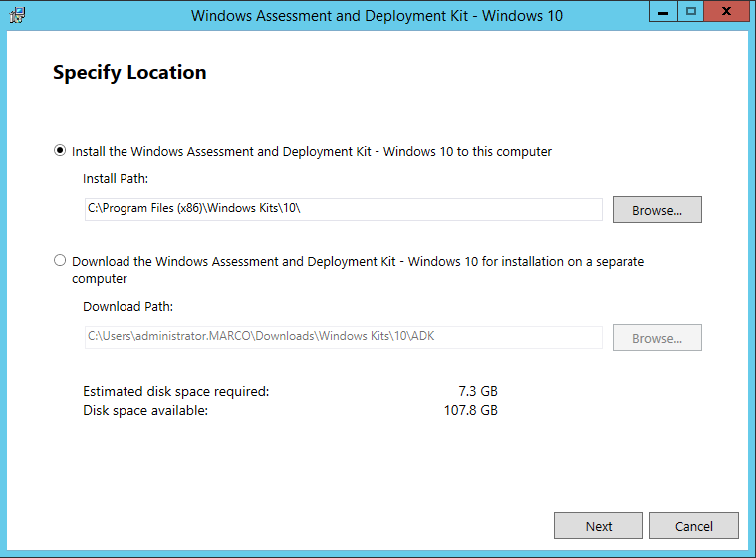Open the setup icon in the title bar

[x=17, y=15]
